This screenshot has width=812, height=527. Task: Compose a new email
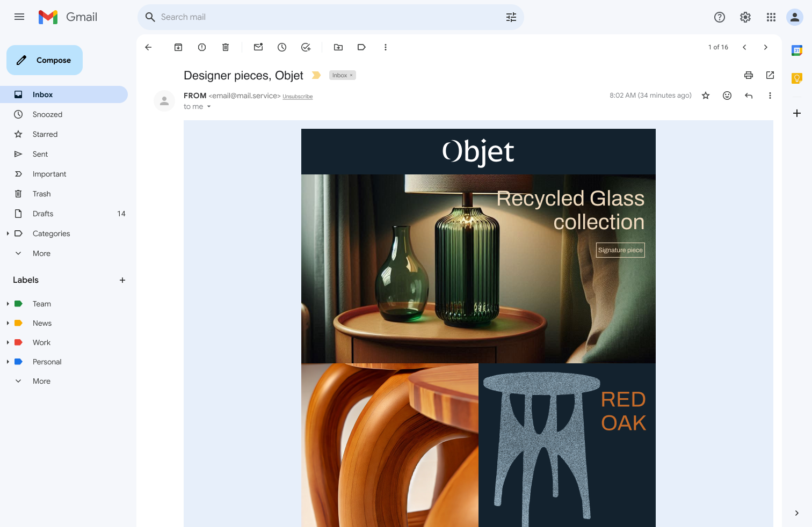click(45, 60)
